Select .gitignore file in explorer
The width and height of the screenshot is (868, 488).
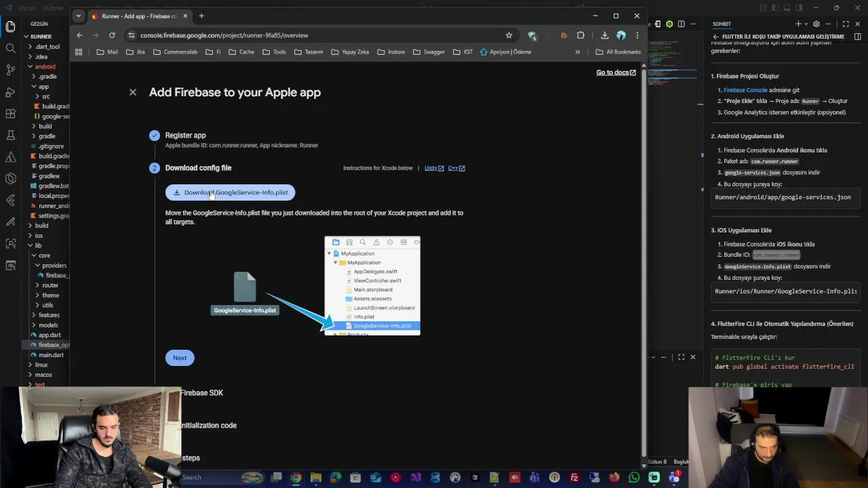click(47, 146)
